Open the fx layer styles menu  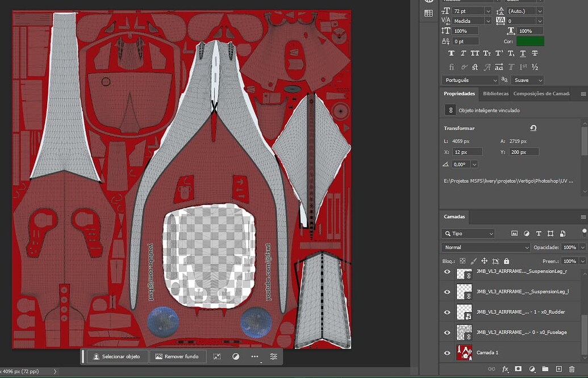505,369
